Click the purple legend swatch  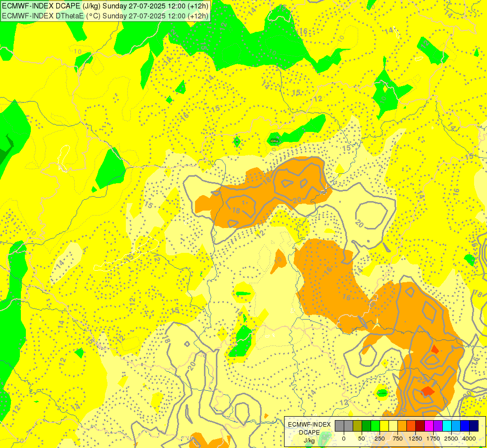tap(438, 426)
